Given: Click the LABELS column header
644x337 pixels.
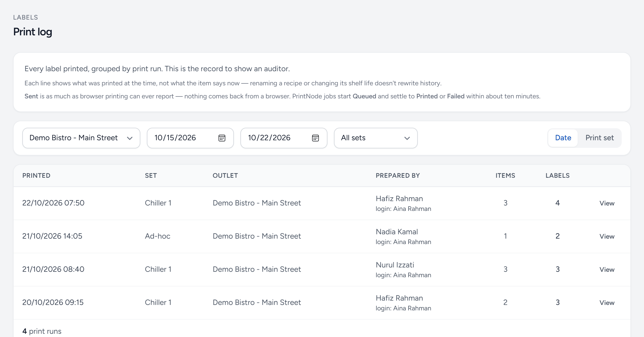Looking at the screenshot, I should tap(558, 176).
